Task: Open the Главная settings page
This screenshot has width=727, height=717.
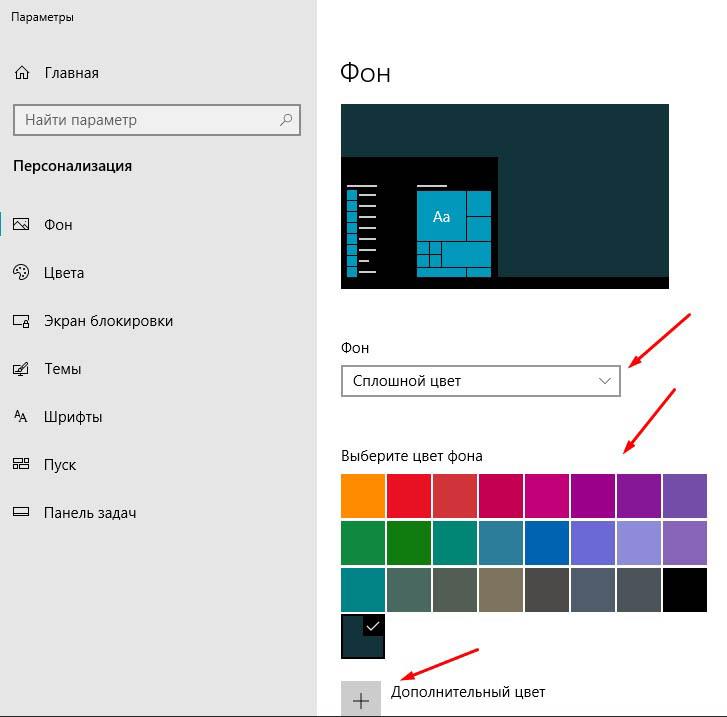Action: (x=71, y=73)
